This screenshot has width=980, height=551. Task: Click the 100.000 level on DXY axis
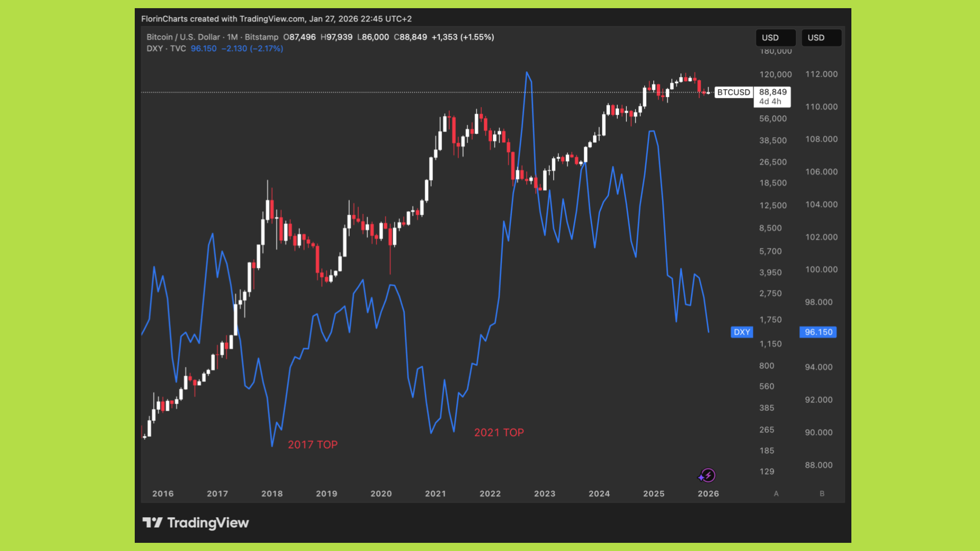pyautogui.click(x=821, y=269)
